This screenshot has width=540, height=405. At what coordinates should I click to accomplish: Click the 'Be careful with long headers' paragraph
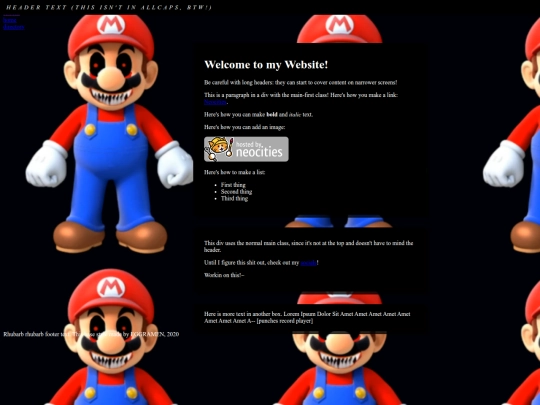pyautogui.click(x=301, y=83)
